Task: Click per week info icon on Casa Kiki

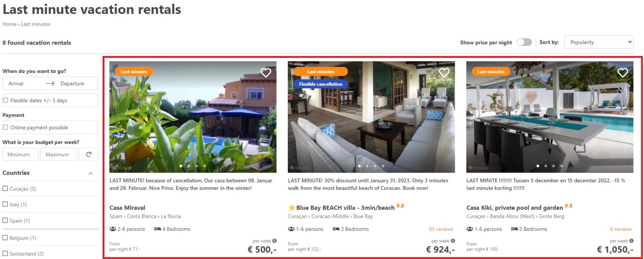Action: click(632, 241)
